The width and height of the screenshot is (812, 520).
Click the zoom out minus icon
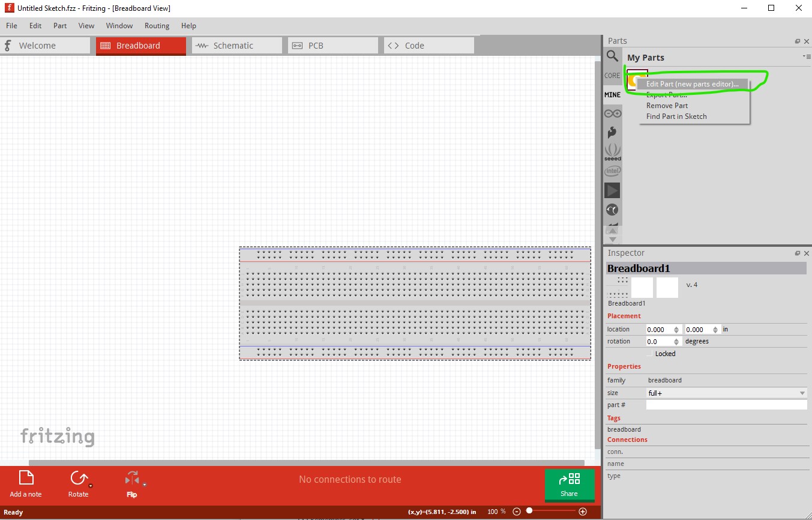[x=516, y=511]
